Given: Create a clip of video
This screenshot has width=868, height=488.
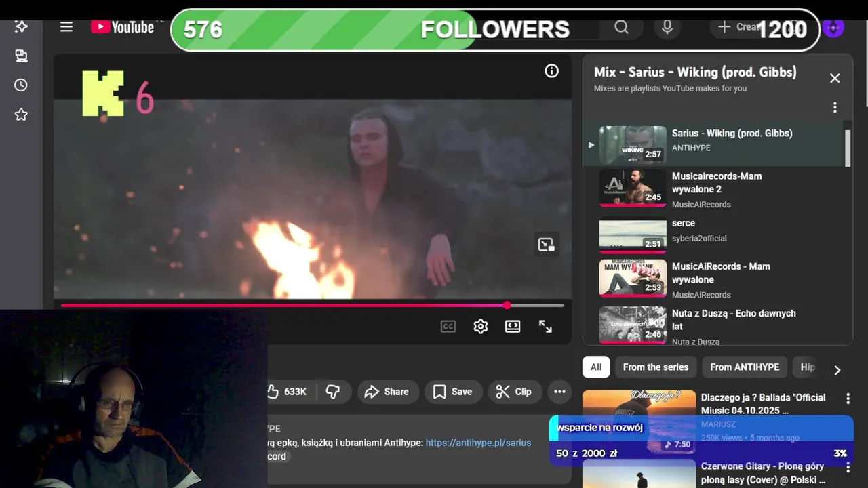Looking at the screenshot, I should point(513,392).
